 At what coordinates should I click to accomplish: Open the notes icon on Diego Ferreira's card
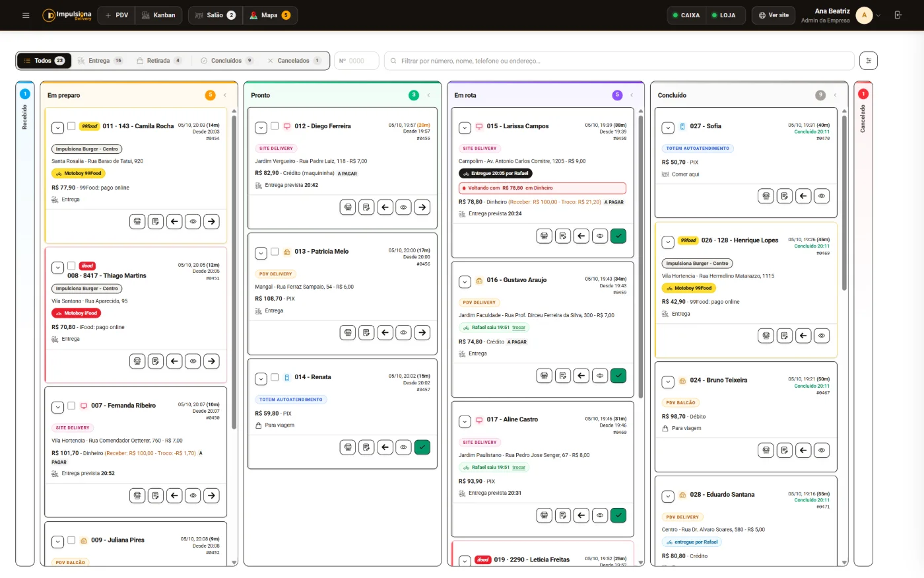click(x=366, y=207)
